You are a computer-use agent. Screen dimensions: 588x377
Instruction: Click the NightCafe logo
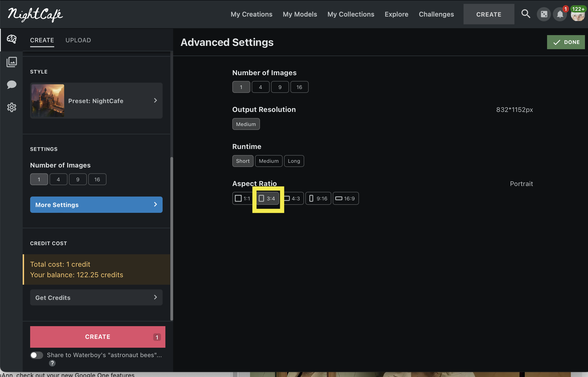[35, 14]
